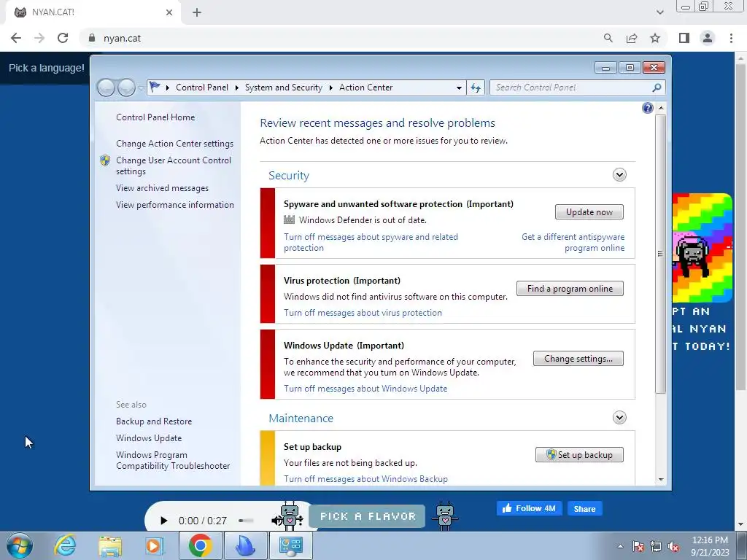Click the muted volume tray icon
Screen dimensions: 747x560
point(673,546)
